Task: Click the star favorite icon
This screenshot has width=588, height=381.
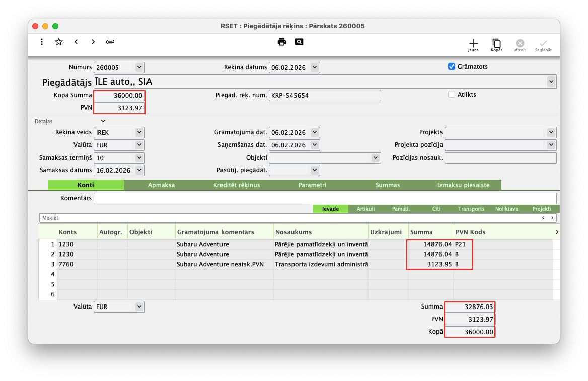Action: (x=59, y=42)
